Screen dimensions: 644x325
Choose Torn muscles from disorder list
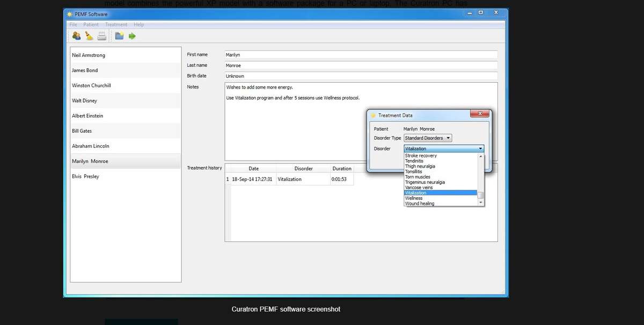click(x=440, y=177)
